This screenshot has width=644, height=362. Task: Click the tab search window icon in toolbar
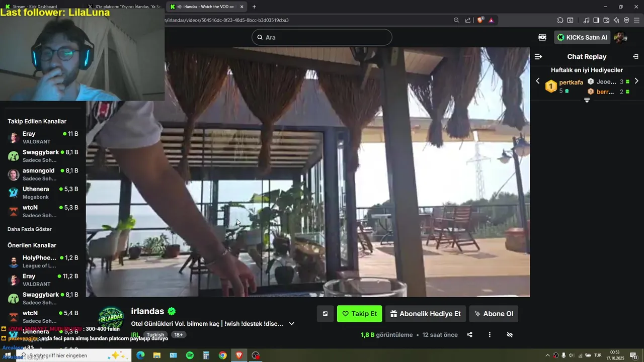570,20
